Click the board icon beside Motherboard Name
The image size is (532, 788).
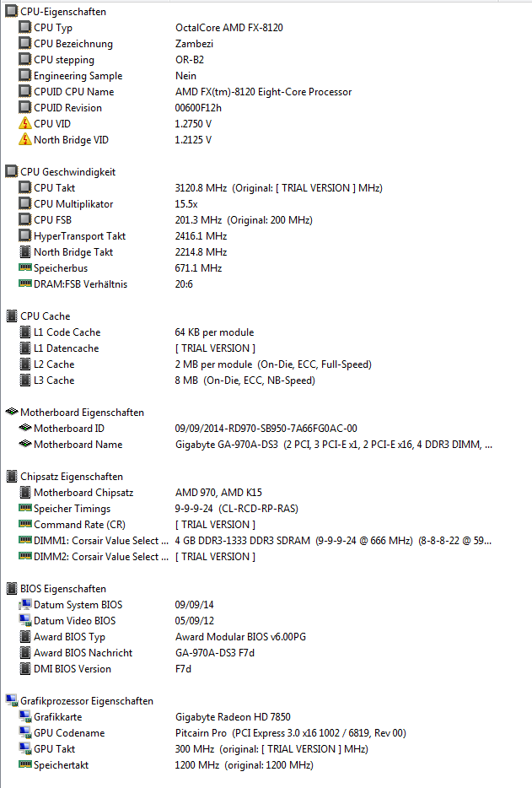pos(25,444)
